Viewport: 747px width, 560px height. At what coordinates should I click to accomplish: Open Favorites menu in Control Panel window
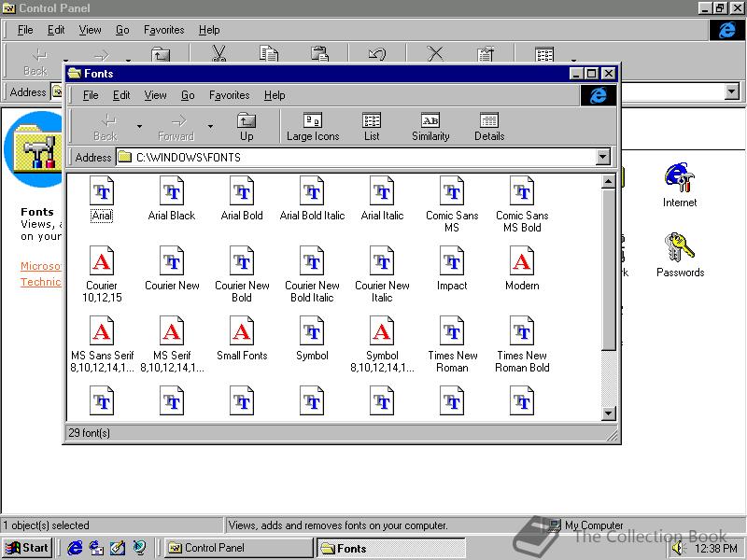[164, 30]
